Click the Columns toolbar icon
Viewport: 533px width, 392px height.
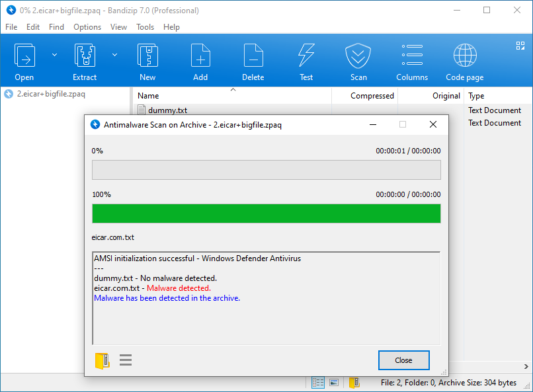(x=411, y=56)
